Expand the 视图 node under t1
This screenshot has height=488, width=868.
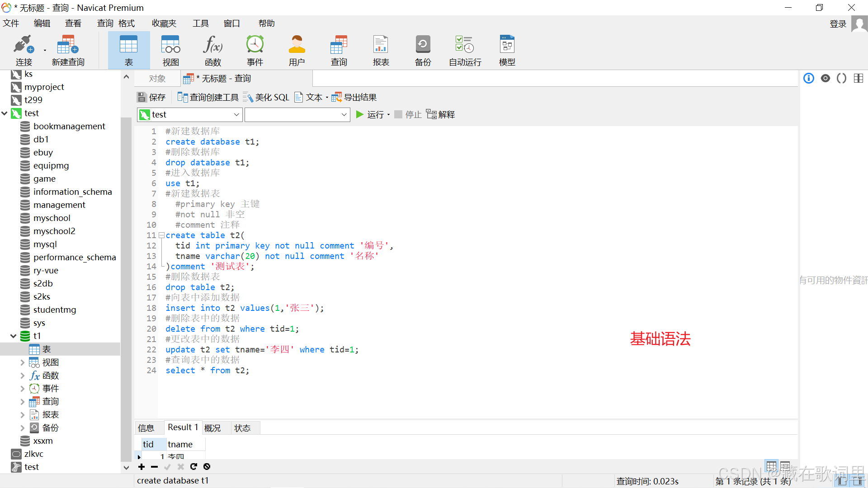pos(22,362)
